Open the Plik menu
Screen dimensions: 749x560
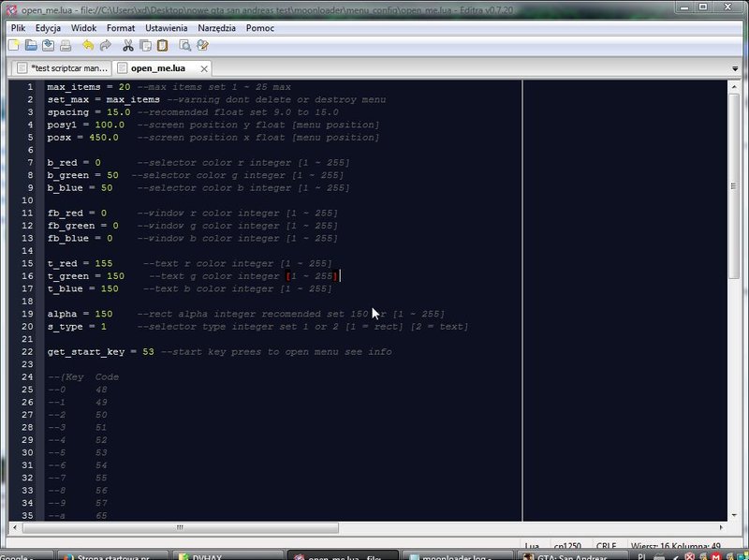[18, 28]
